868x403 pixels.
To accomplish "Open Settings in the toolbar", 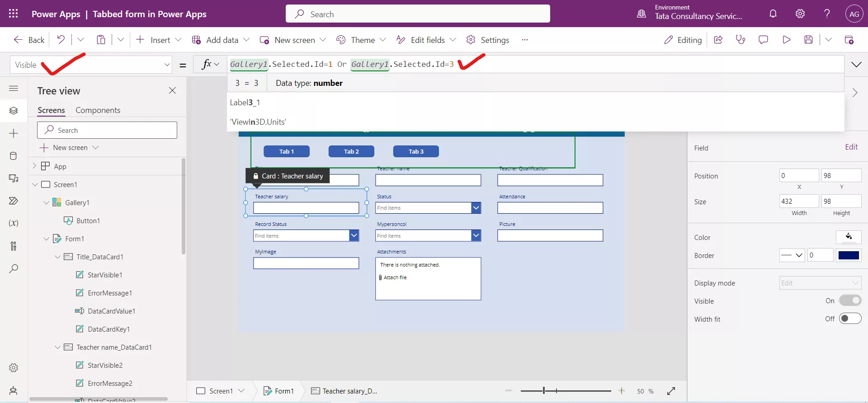I will [x=487, y=40].
